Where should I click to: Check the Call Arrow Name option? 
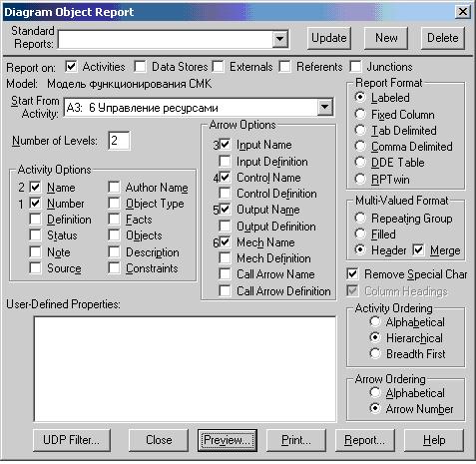coord(225,274)
